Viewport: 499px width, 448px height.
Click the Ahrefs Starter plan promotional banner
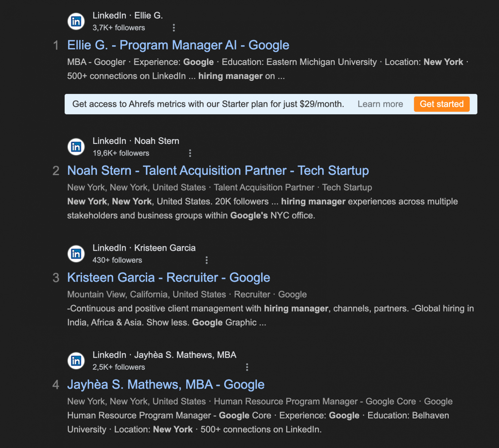208,104
